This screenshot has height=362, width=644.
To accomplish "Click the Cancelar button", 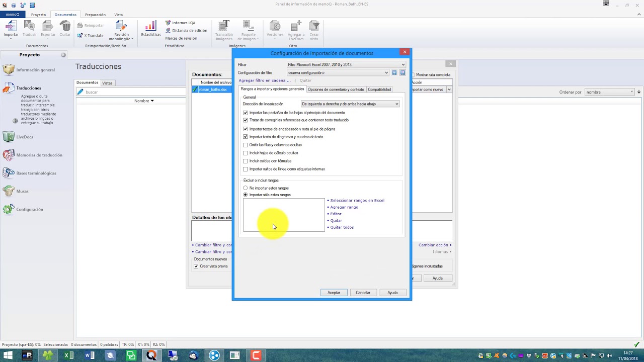I will point(363,293).
